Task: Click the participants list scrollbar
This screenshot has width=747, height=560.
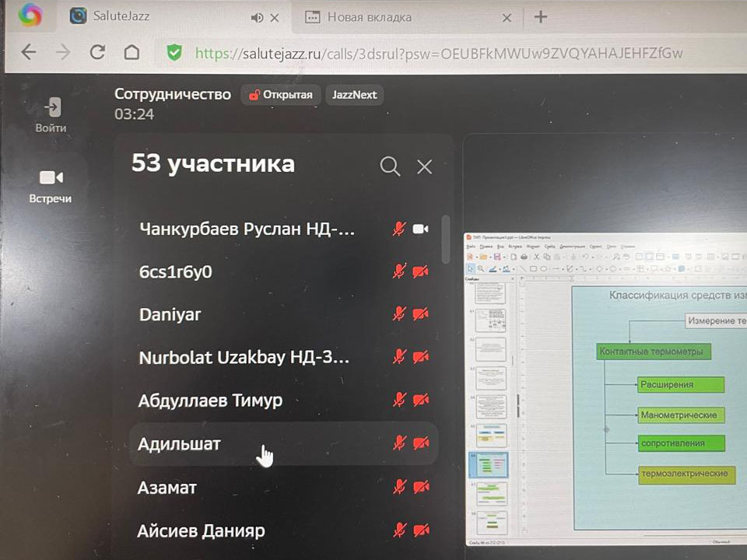Action: [x=446, y=240]
